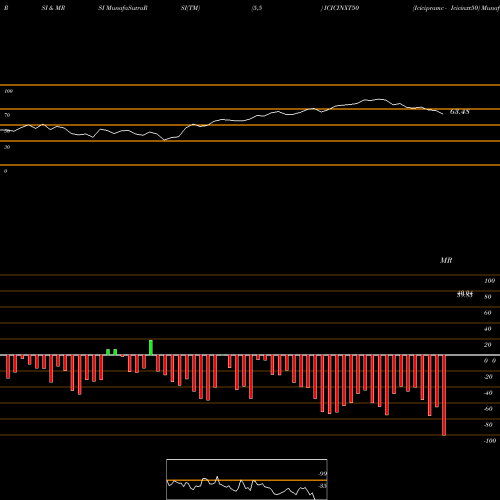Click the 70 label on the RSI chart
This screenshot has height=500, width=500.
(7, 115)
